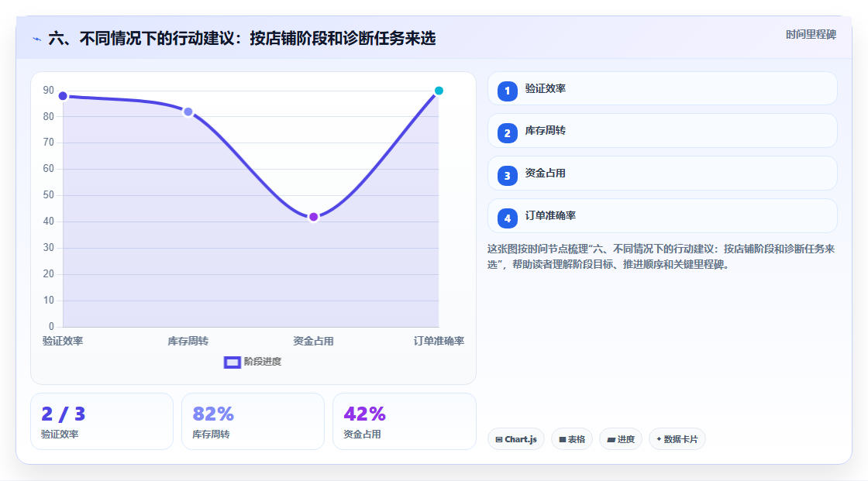Click the x-axis label 资金占用

(x=313, y=341)
